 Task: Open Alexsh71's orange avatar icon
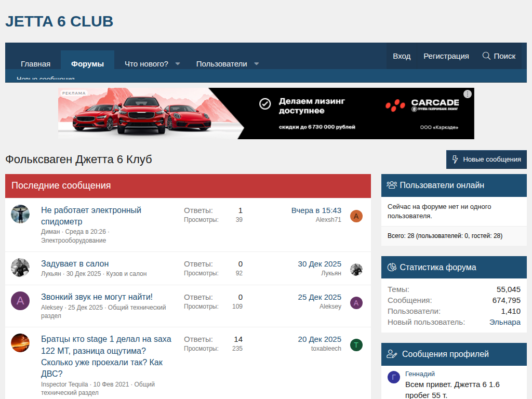pos(356,216)
